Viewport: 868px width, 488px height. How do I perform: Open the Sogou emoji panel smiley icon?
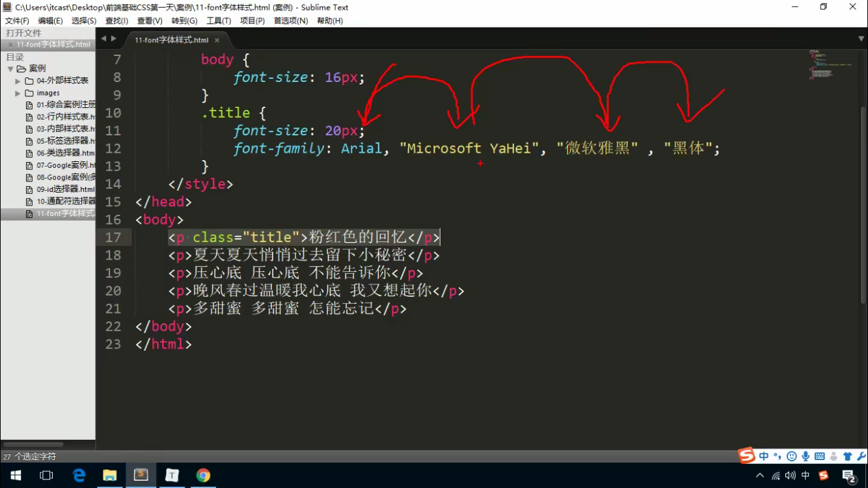click(791, 457)
